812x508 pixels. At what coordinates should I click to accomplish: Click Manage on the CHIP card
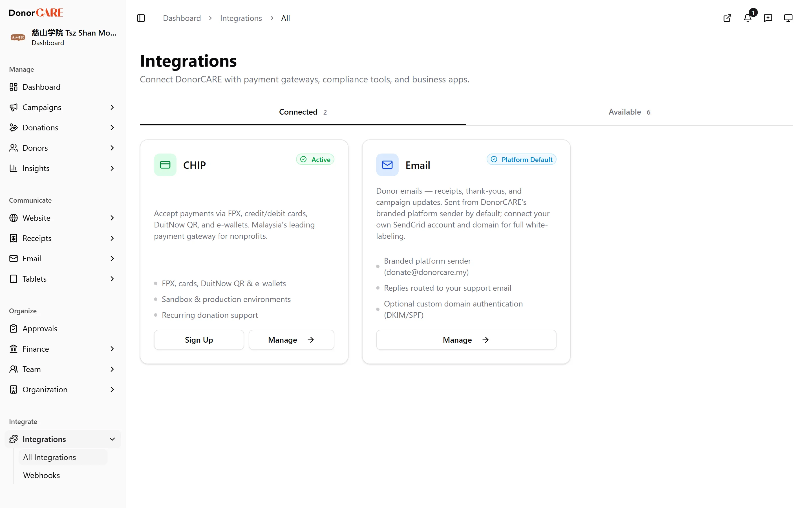291,340
